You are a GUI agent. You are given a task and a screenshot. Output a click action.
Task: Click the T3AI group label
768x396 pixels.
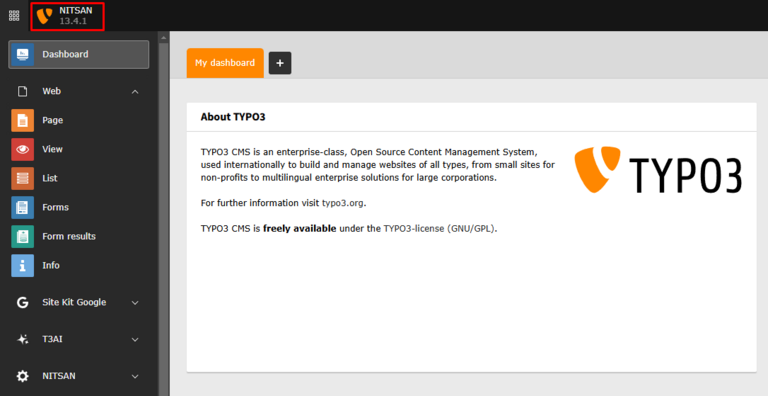click(x=52, y=339)
